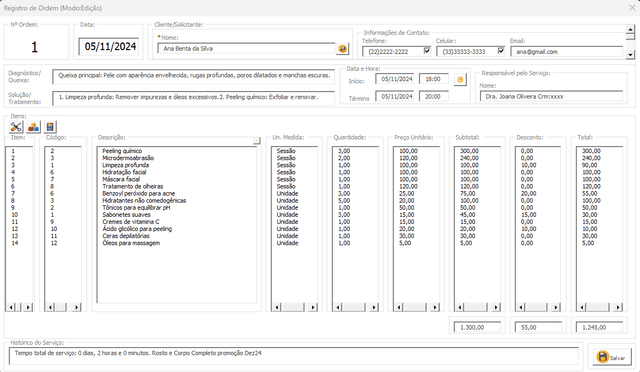Click the subtotal sum field 1.300,00

pyautogui.click(x=477, y=327)
